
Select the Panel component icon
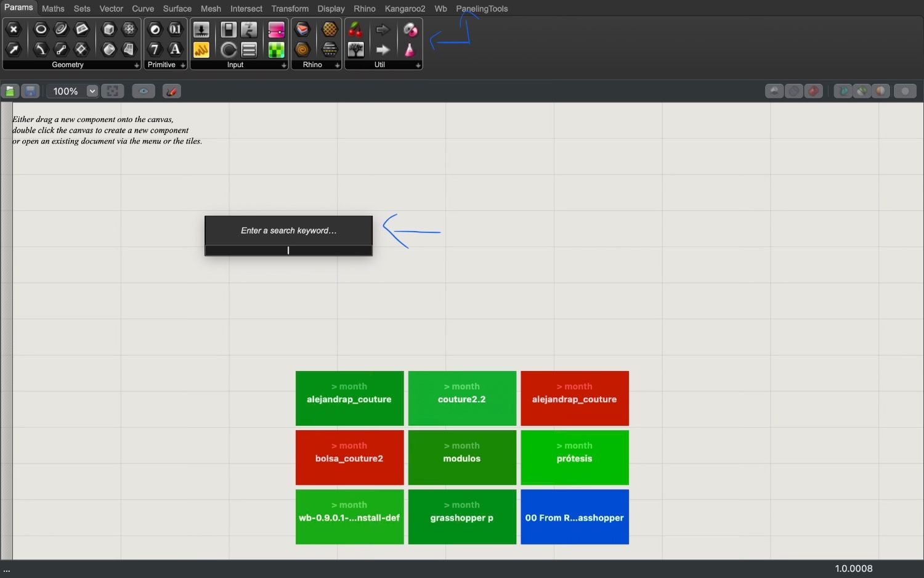(201, 50)
